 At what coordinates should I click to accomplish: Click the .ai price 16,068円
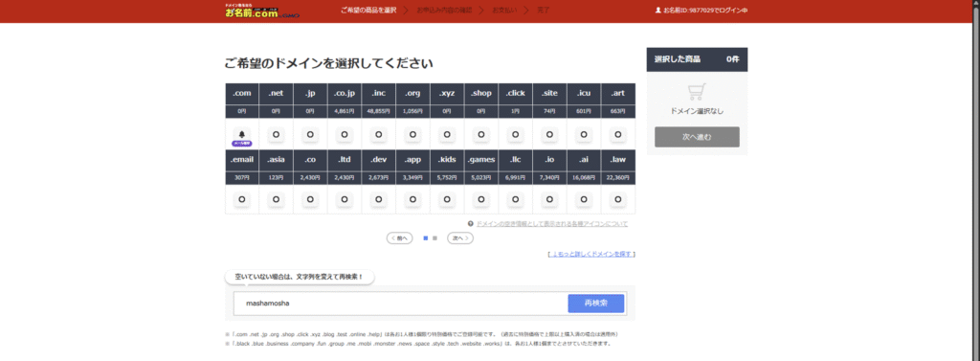(x=584, y=177)
